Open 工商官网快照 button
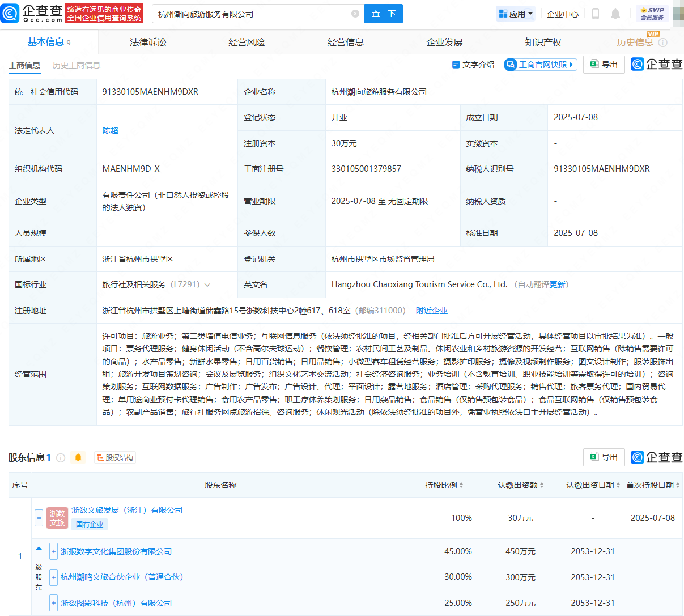This screenshot has width=684, height=616. [541, 65]
